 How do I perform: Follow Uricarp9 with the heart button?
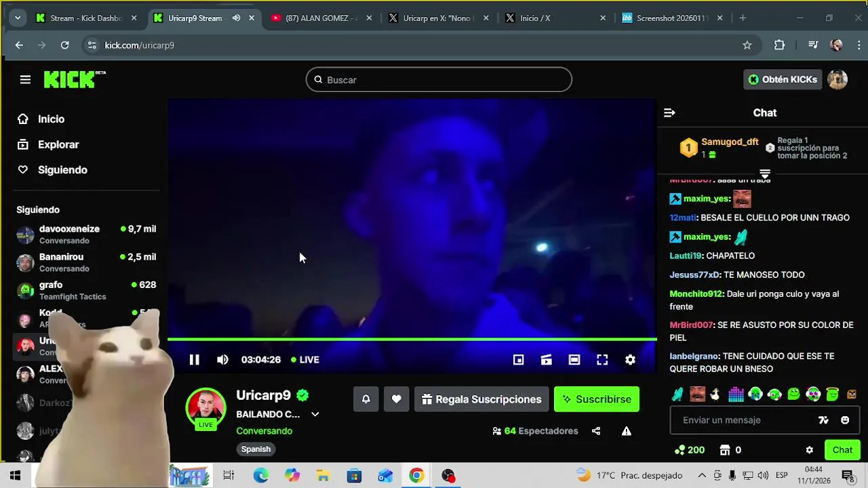(397, 399)
